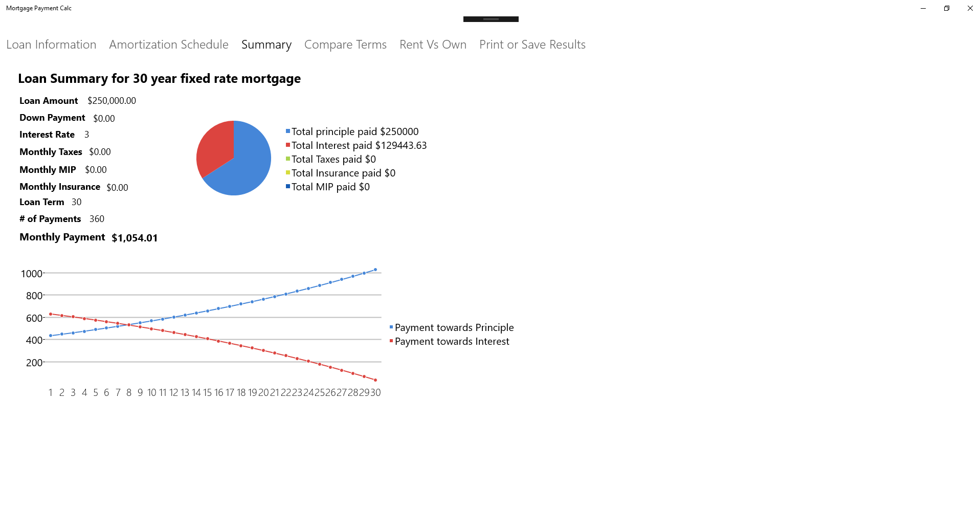The width and height of the screenshot is (980, 532).
Task: Click the green Total Taxes paid swatch
Action: pos(288,159)
